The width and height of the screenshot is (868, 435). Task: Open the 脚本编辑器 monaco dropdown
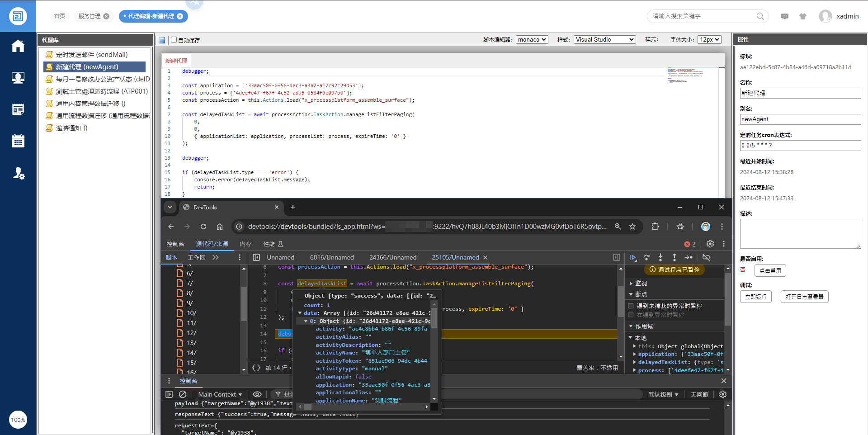click(532, 40)
